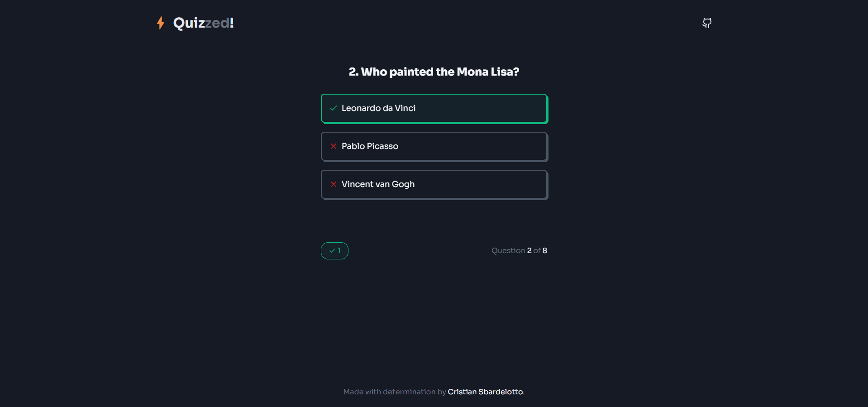Viewport: 868px width, 407px height.
Task: Click the checkmark inside the score badge
Action: click(x=332, y=251)
